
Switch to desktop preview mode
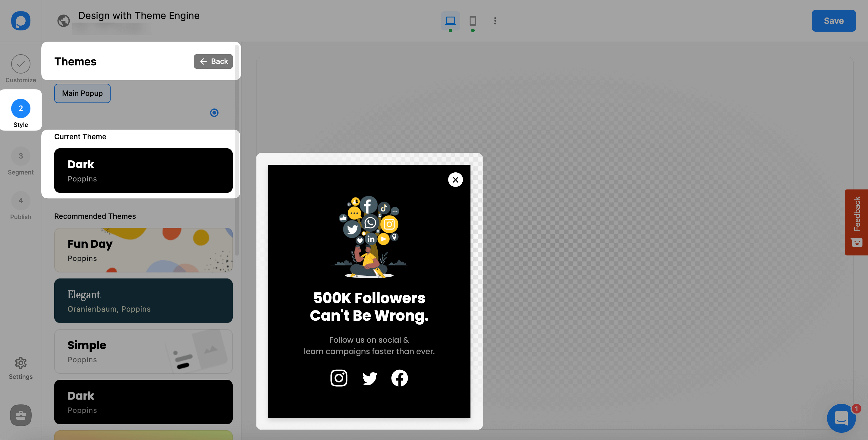click(450, 21)
